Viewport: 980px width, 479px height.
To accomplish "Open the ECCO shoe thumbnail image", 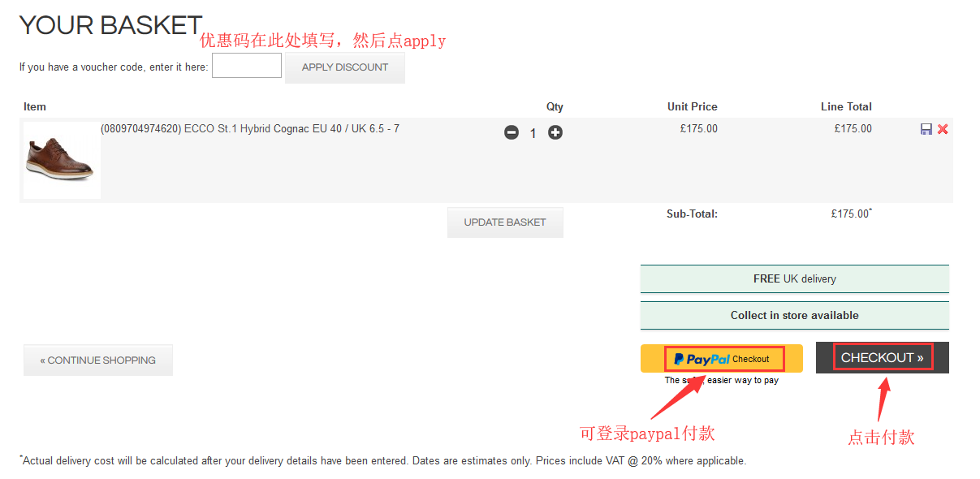I will (x=63, y=161).
